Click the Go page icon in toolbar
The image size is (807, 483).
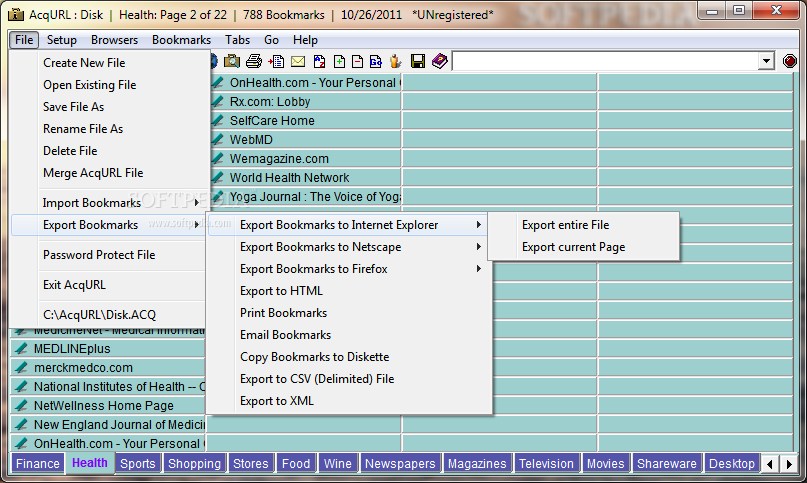coord(376,61)
